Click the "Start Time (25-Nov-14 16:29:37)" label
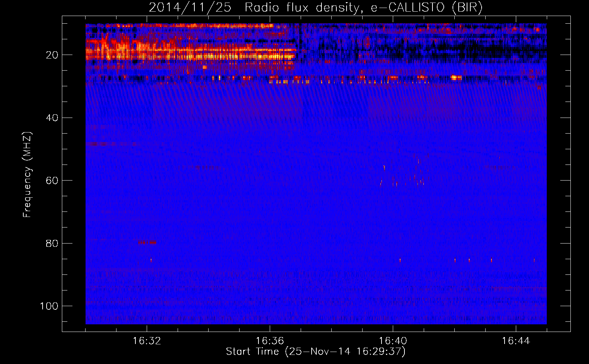Image resolution: width=589 pixels, height=364 pixels. coord(316,352)
